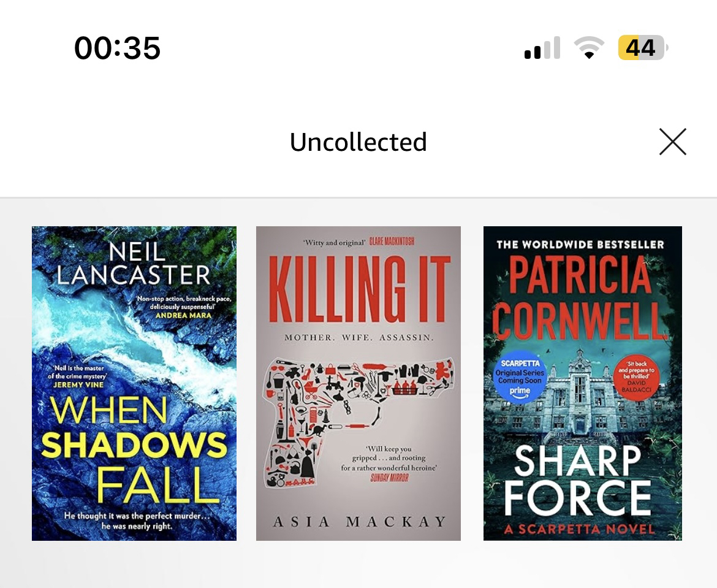Tap the 00:35 clock in status bar

(118, 48)
